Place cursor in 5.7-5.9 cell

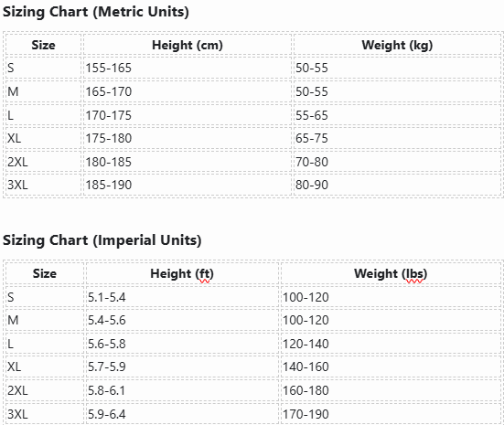182,367
